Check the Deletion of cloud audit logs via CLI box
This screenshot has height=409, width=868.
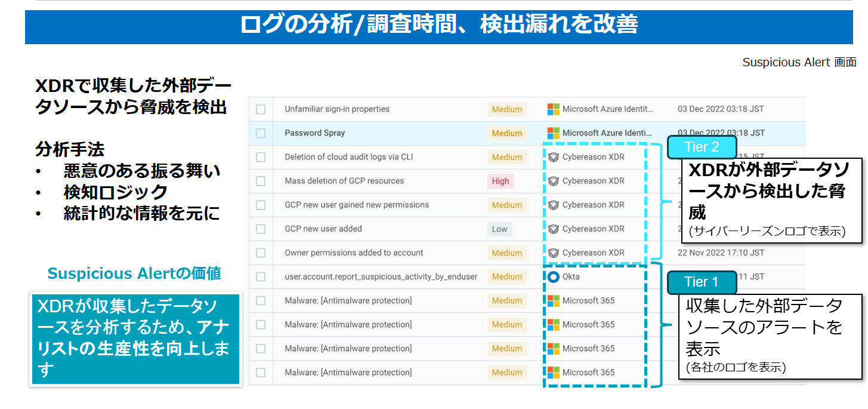261,157
